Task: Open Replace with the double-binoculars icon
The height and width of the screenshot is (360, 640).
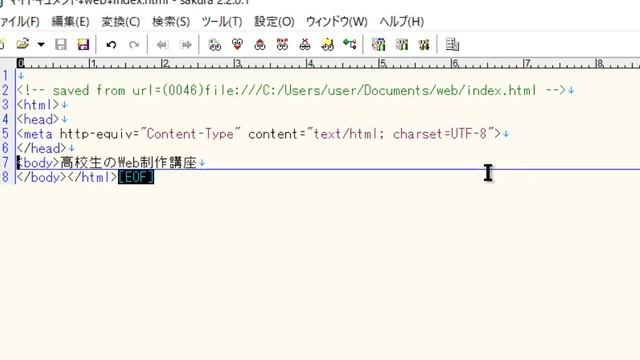Action: pyautogui.click(x=282, y=44)
